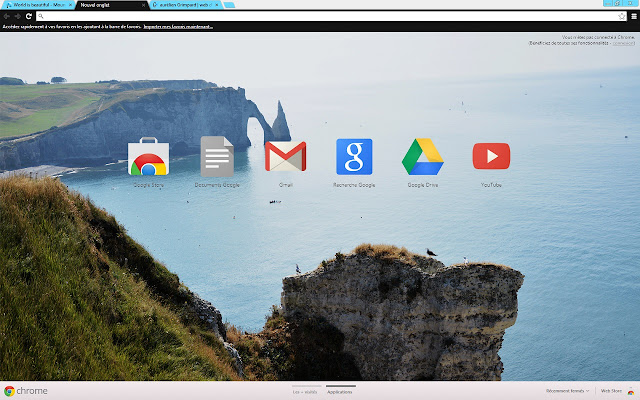Click 'Importer mes favoris maintenant' link
This screenshot has height=400, width=640.
point(178,27)
